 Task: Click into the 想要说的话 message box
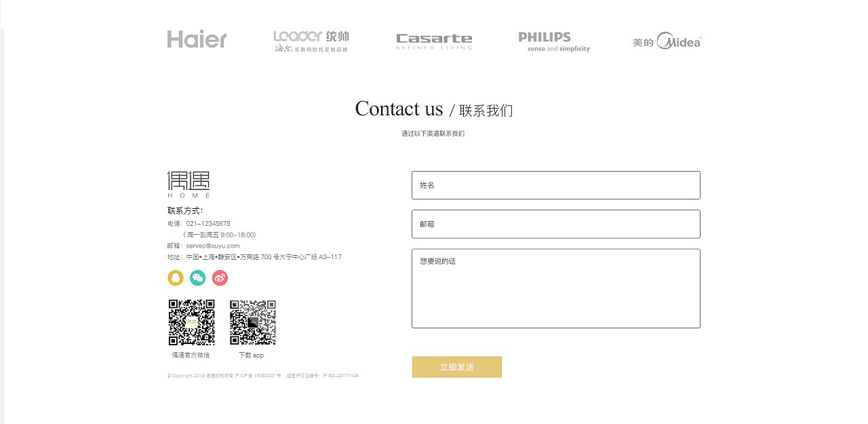click(556, 288)
